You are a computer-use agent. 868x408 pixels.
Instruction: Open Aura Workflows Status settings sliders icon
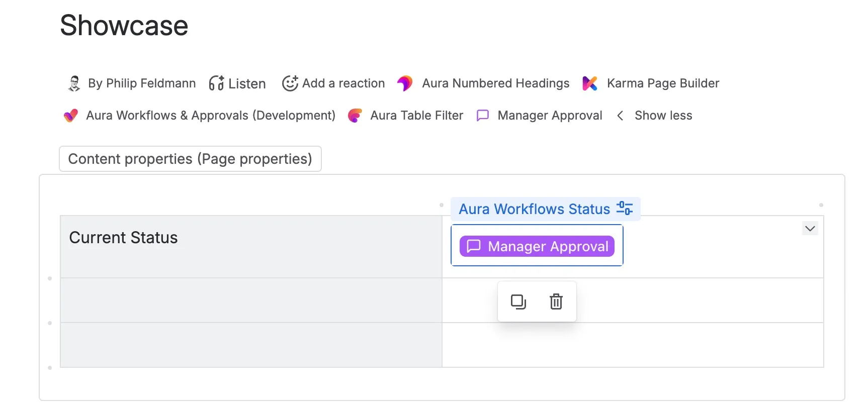[x=625, y=208]
